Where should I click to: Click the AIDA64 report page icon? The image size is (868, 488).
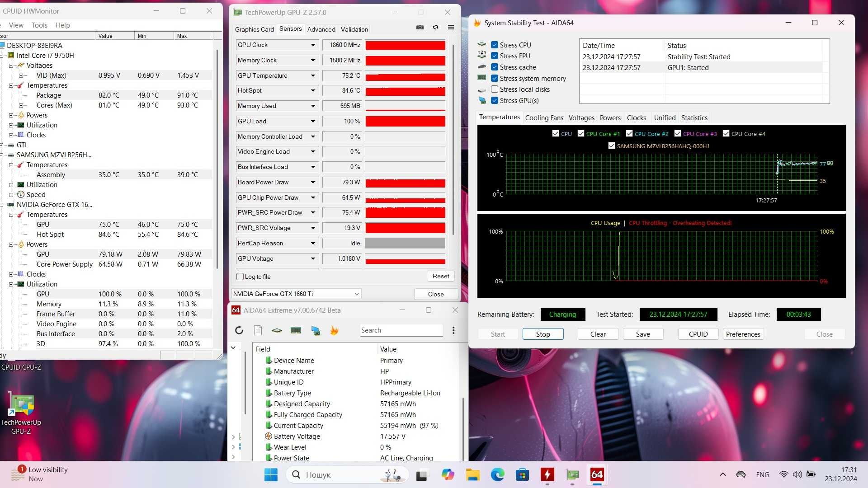coord(258,330)
